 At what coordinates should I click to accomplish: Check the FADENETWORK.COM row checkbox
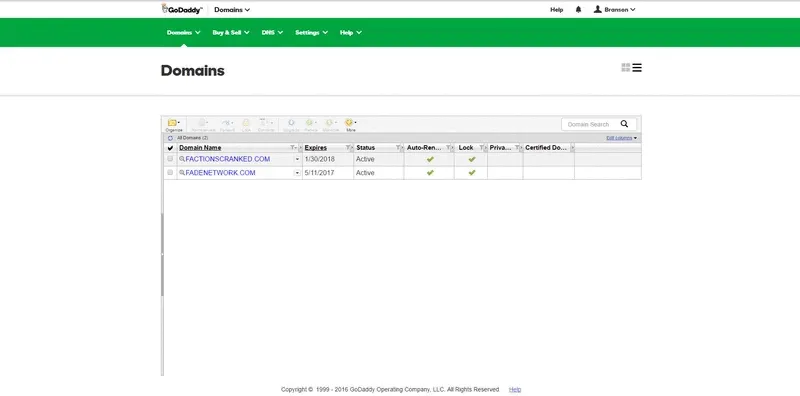click(x=170, y=172)
